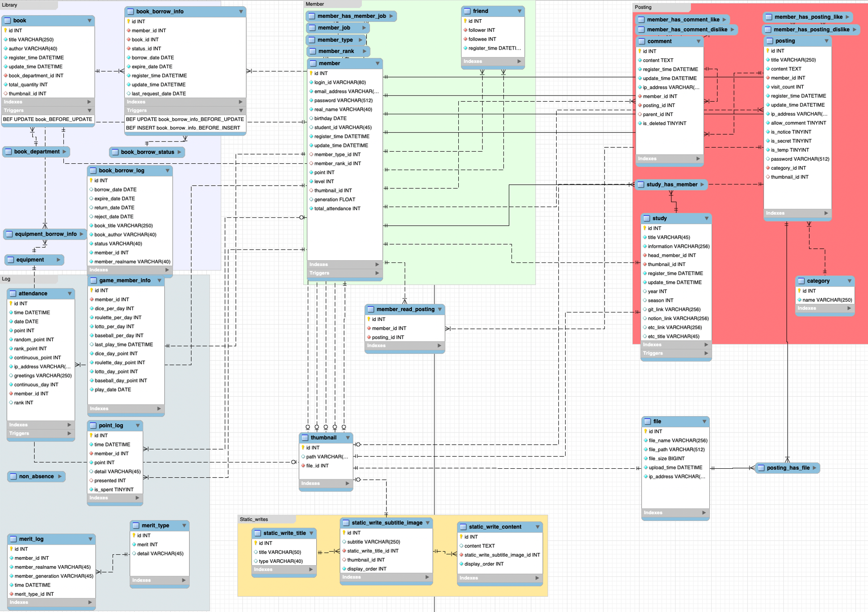
Task: Click the equipment table icon
Action: 11,259
